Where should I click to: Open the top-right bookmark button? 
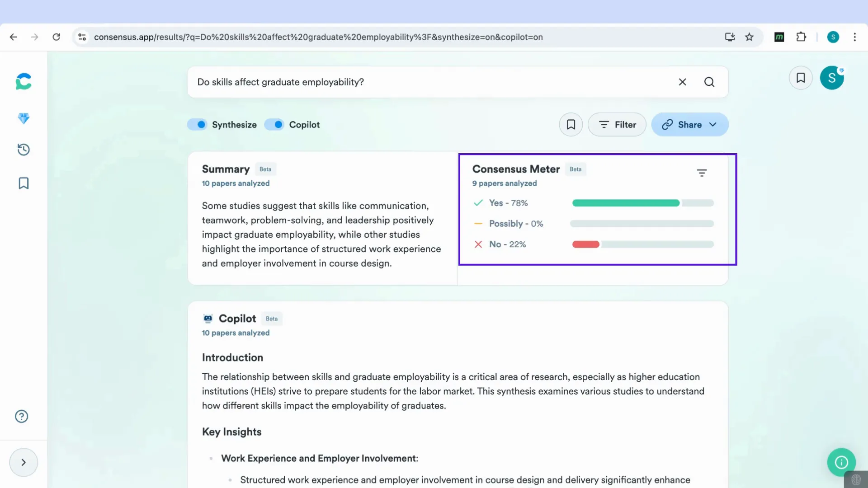click(x=801, y=78)
